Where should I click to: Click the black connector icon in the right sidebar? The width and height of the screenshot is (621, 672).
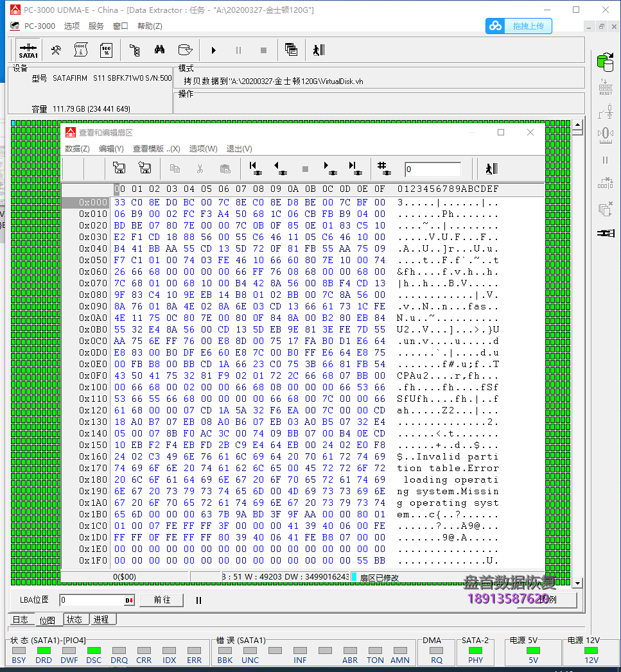[606, 233]
